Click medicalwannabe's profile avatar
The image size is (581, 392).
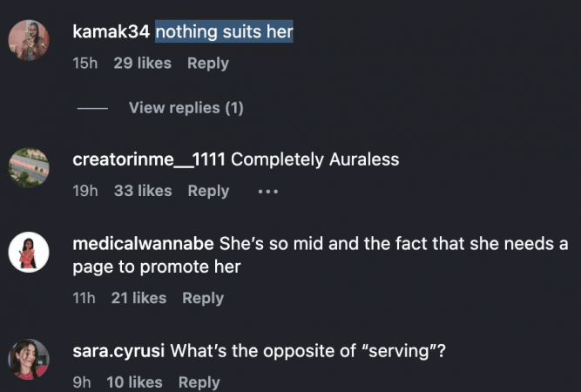[29, 253]
